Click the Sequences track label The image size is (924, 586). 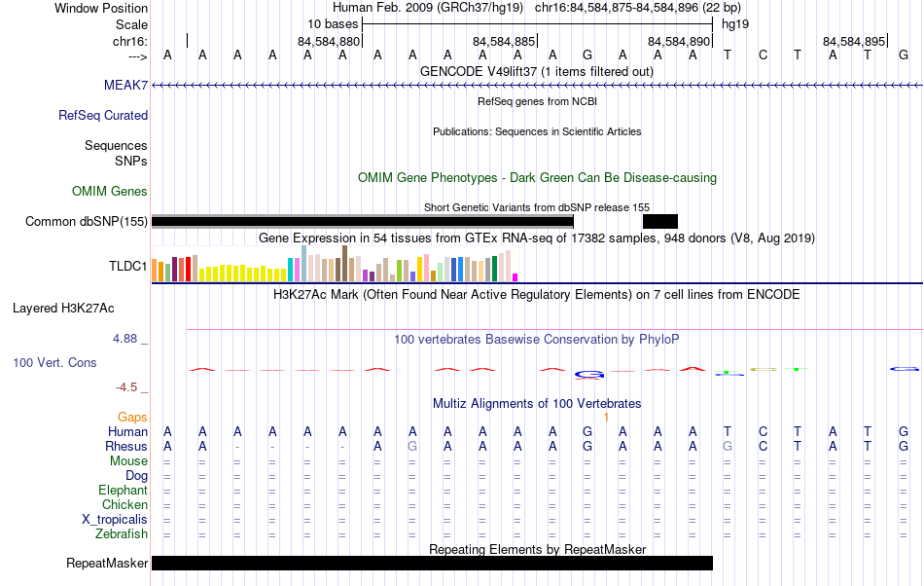(116, 145)
